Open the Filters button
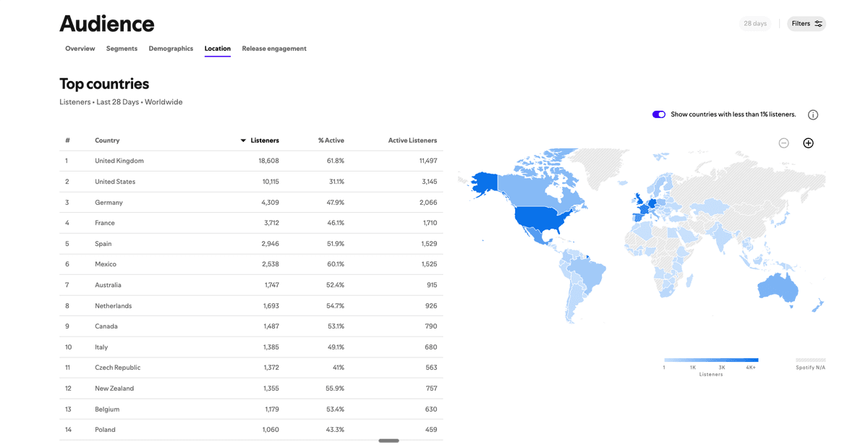868x445 pixels. [807, 24]
